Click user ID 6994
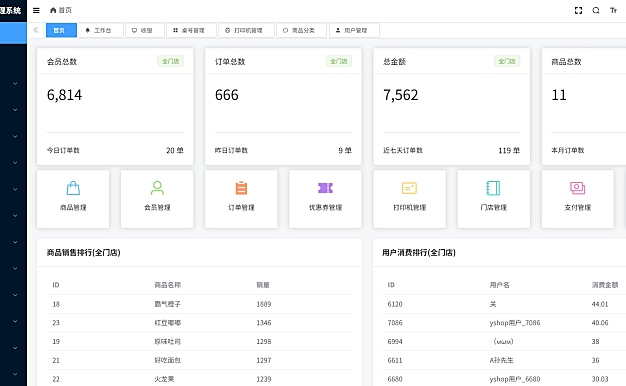 click(x=395, y=342)
